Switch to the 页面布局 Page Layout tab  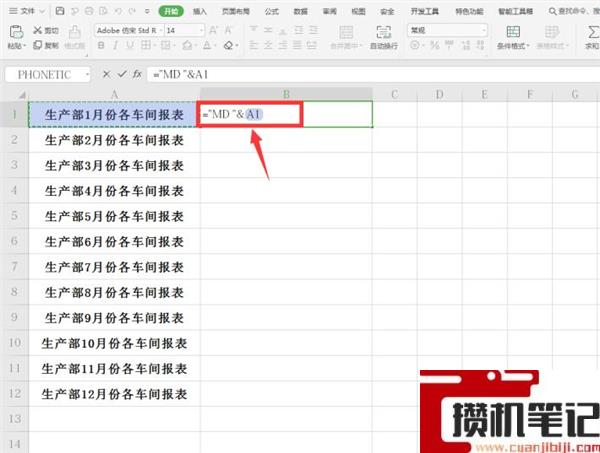pyautogui.click(x=235, y=11)
